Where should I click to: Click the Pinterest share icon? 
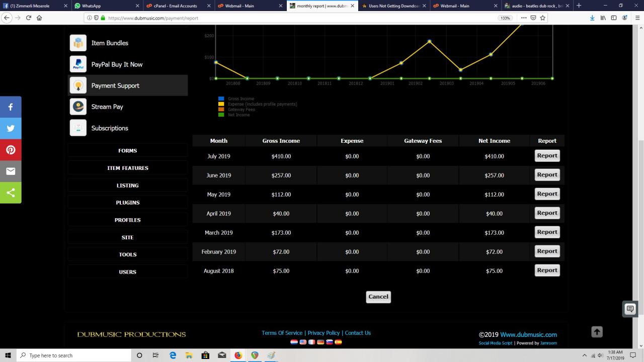(x=11, y=150)
